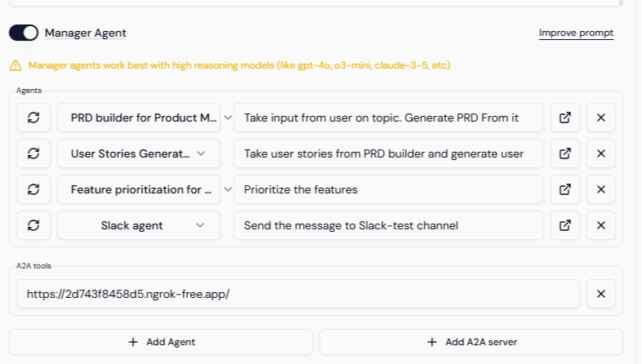Edit the Slack-test channel message description
This screenshot has width=642, height=364.
pyautogui.click(x=388, y=225)
